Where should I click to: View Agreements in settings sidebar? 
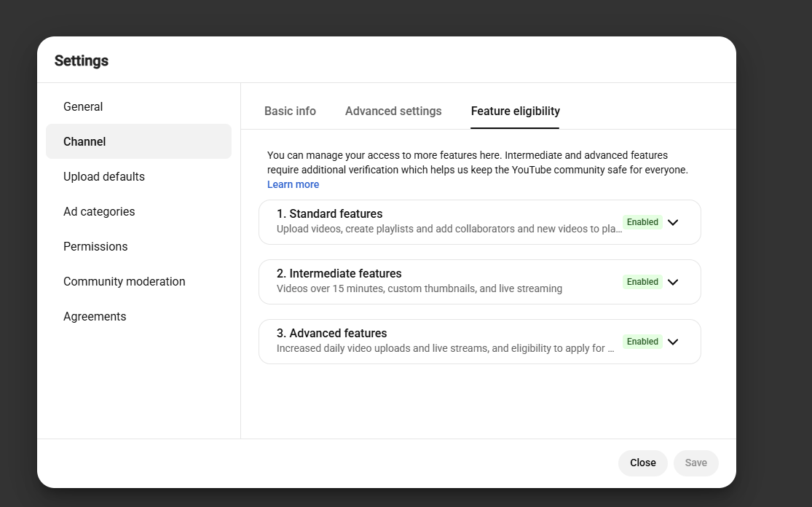[x=139, y=316]
